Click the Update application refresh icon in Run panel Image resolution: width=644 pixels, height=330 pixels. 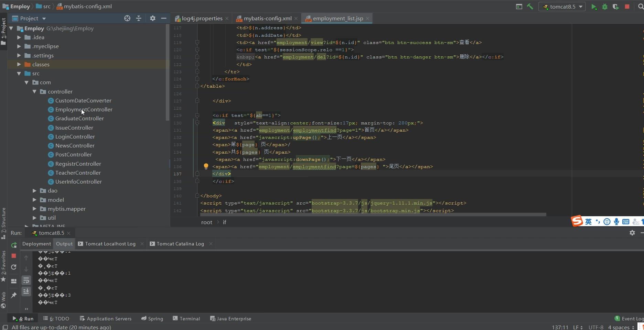tap(14, 267)
